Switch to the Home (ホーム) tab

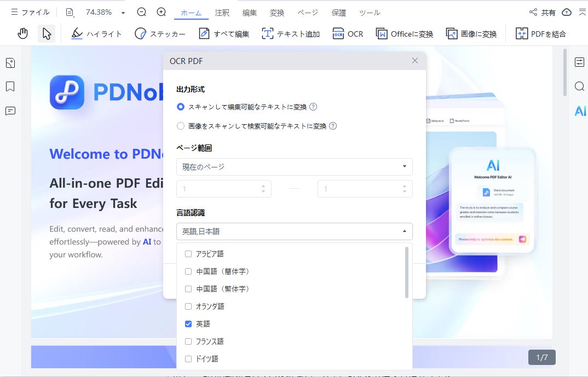tap(191, 13)
